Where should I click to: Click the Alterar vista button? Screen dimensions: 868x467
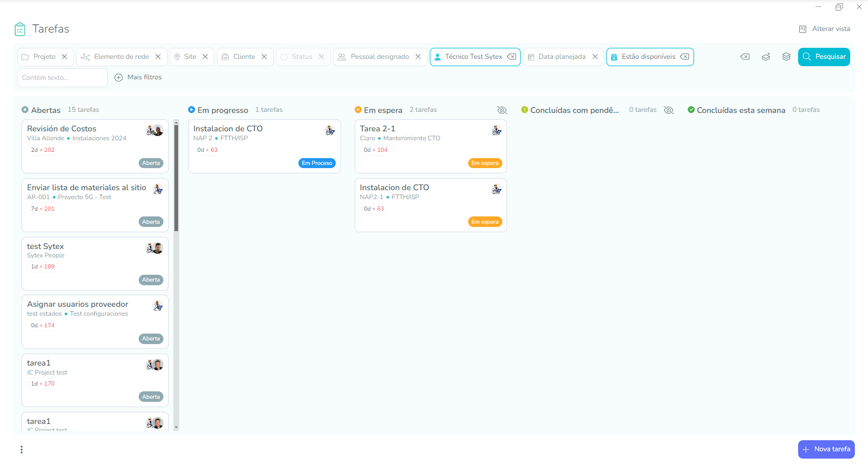tap(824, 29)
